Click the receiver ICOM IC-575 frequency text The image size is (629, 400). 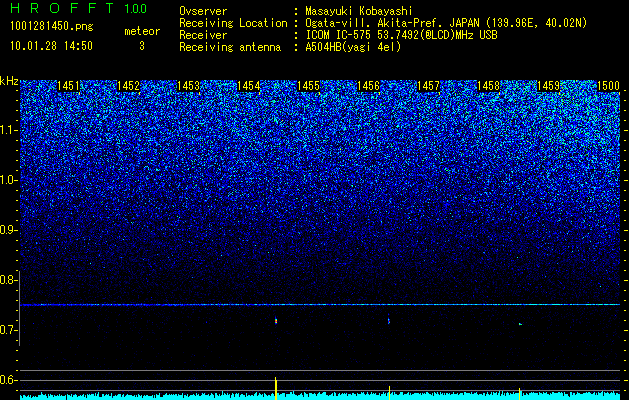(401, 35)
